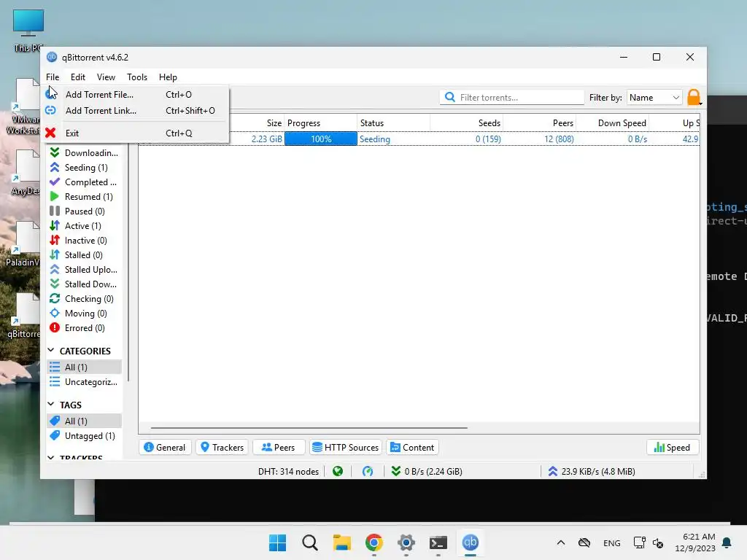747x560 pixels.
Task: Open Windows taskbar Search
Action: coord(309,542)
